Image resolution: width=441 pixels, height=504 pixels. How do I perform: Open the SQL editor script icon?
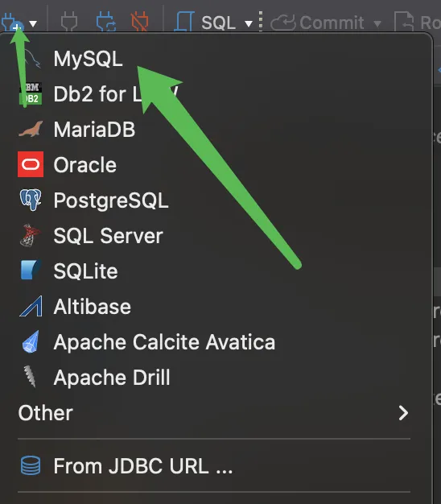[x=184, y=22]
